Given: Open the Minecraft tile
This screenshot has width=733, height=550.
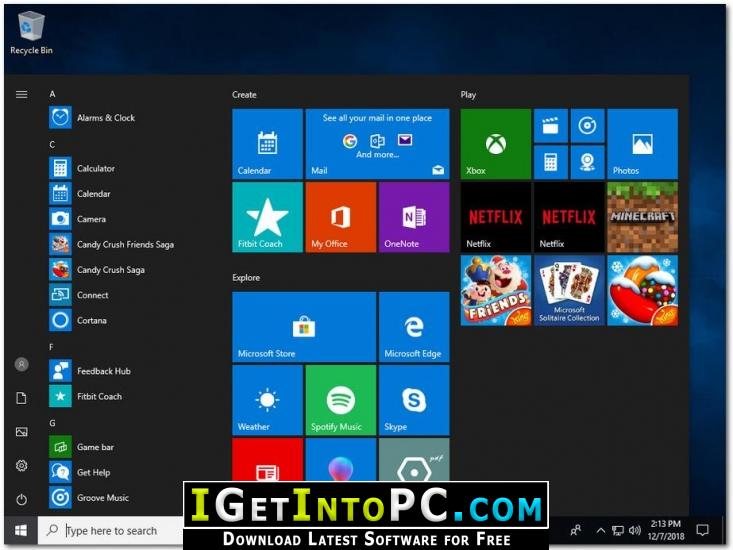Looking at the screenshot, I should (642, 217).
